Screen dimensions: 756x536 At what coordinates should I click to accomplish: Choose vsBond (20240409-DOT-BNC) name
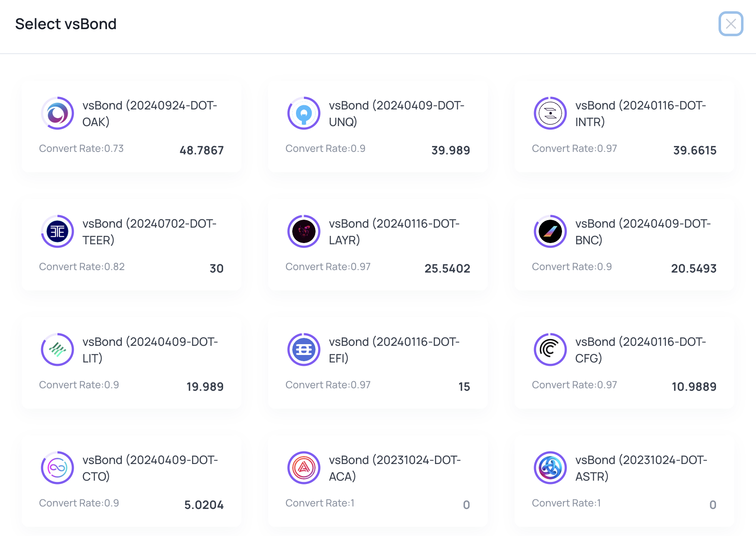pos(643,232)
